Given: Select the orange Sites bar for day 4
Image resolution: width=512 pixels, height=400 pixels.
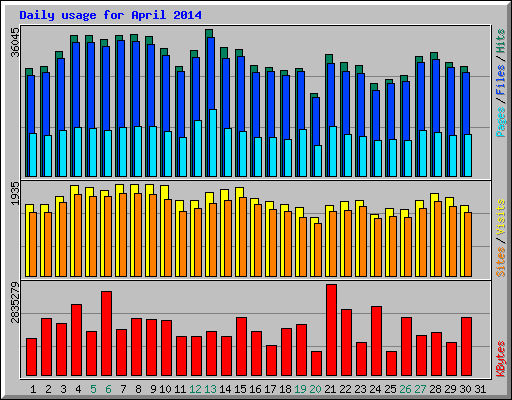Looking at the screenshot, I should [x=78, y=235].
